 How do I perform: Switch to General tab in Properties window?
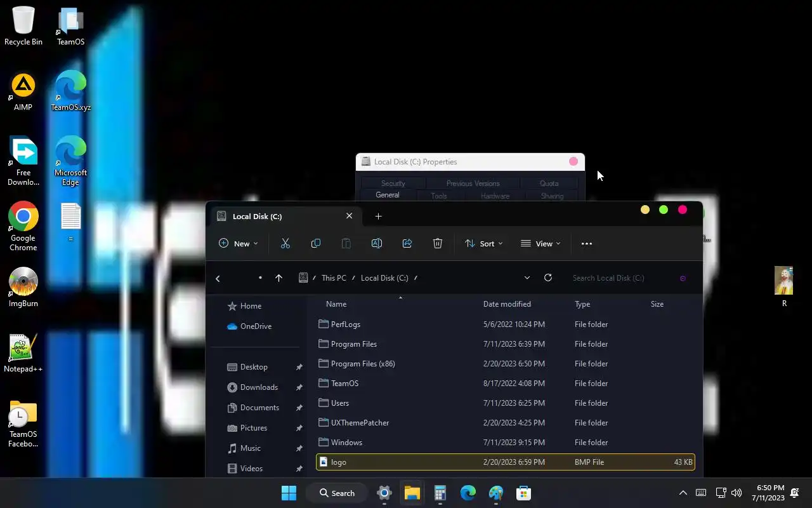(x=388, y=195)
